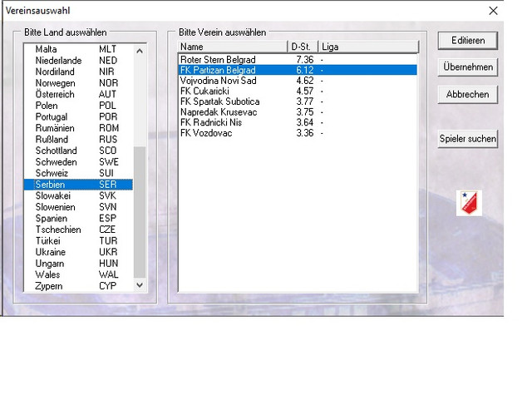This screenshot has height=415, width=532.
Task: Choose Türkei in the country list
Action: [x=78, y=241]
